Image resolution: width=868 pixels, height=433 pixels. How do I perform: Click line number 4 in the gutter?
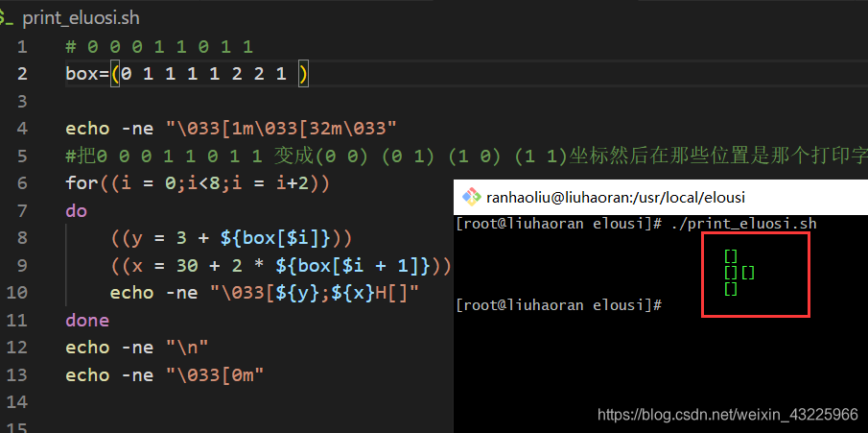click(22, 129)
